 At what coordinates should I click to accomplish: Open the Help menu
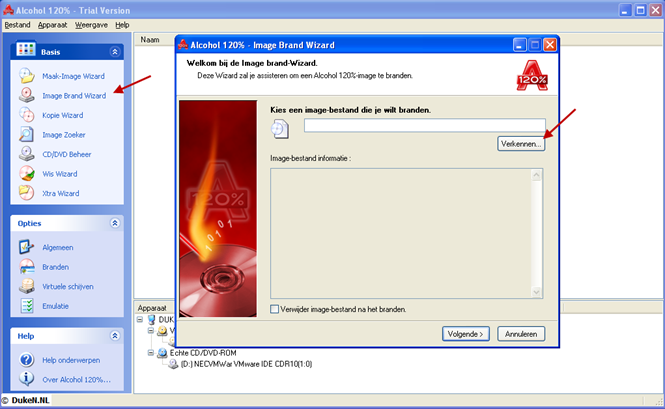click(122, 25)
